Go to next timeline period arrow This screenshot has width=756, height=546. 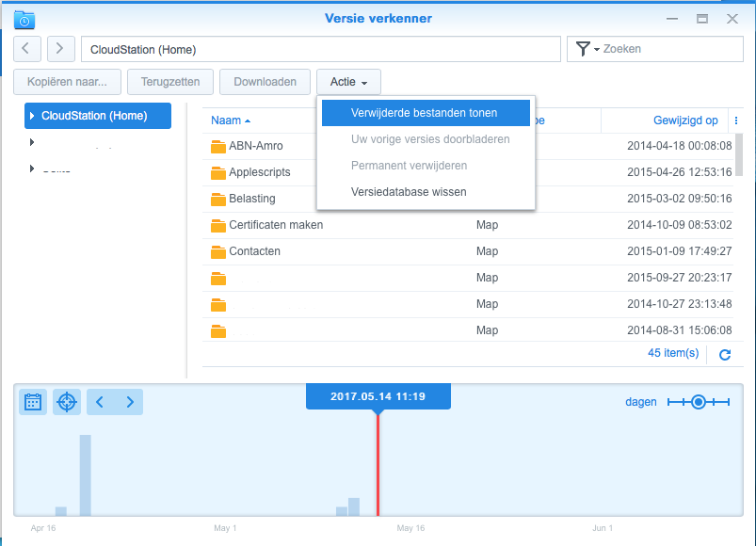[x=129, y=402]
